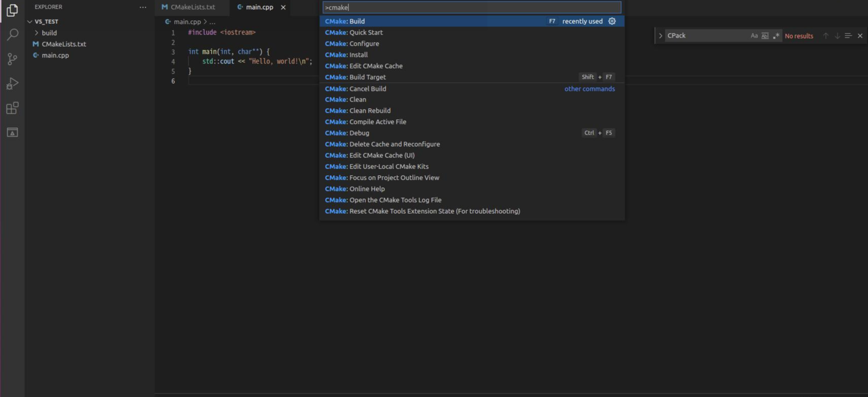Click the gear icon next to CMake: Build

coord(612,21)
